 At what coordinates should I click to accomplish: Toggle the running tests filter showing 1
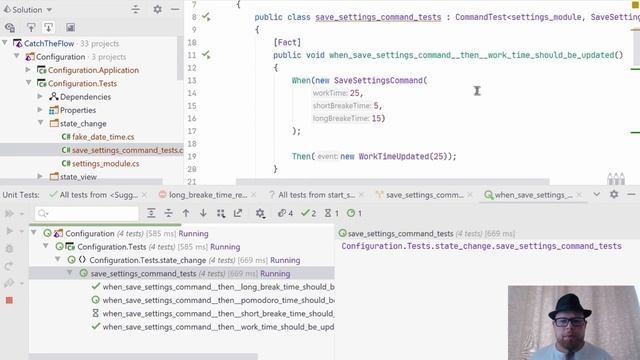click(x=354, y=213)
